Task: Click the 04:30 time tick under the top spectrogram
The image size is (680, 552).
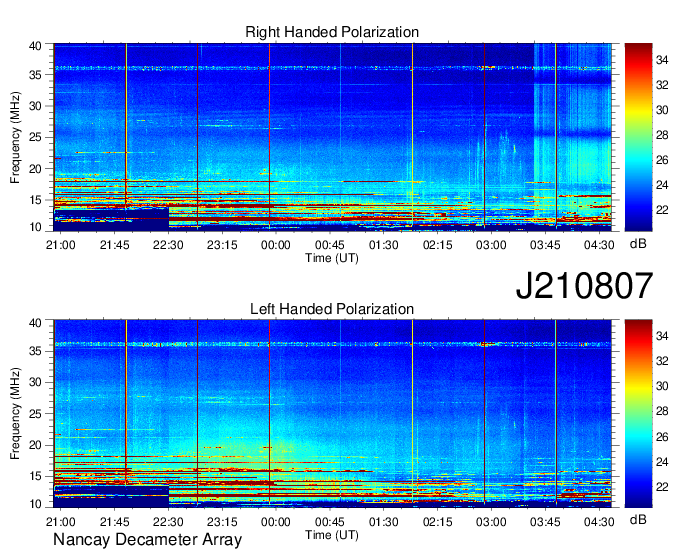Action: tap(598, 245)
